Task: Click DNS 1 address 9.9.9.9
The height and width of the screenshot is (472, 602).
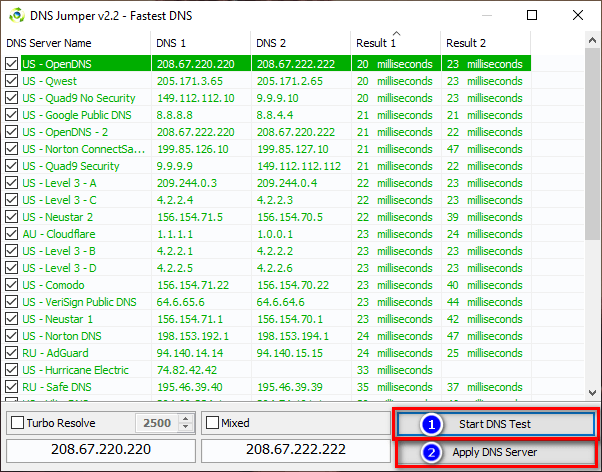Action: click(x=175, y=166)
